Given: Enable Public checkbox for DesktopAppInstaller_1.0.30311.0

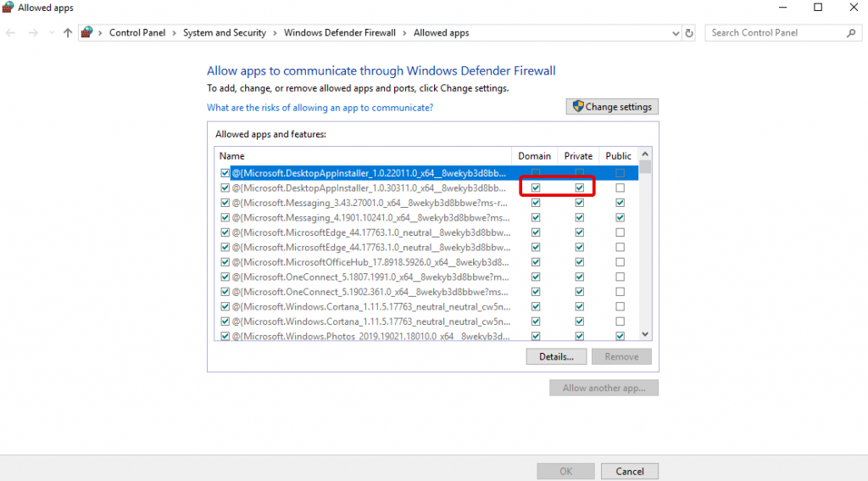Looking at the screenshot, I should pos(620,187).
